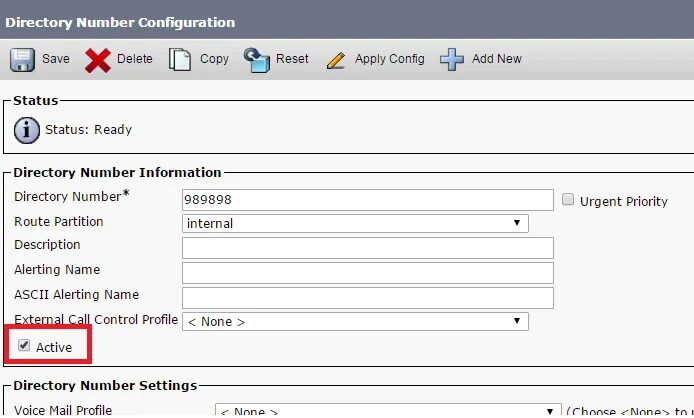Click the ASCII Alerting Name field
Image resolution: width=694 pixels, height=418 pixels.
368,297
